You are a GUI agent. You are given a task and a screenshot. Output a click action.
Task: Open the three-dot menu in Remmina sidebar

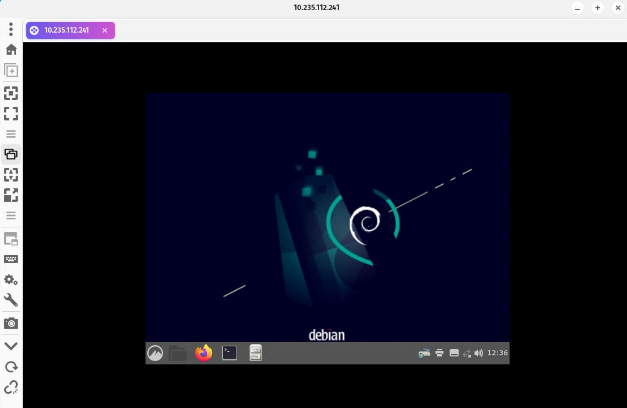pyautogui.click(x=11, y=29)
